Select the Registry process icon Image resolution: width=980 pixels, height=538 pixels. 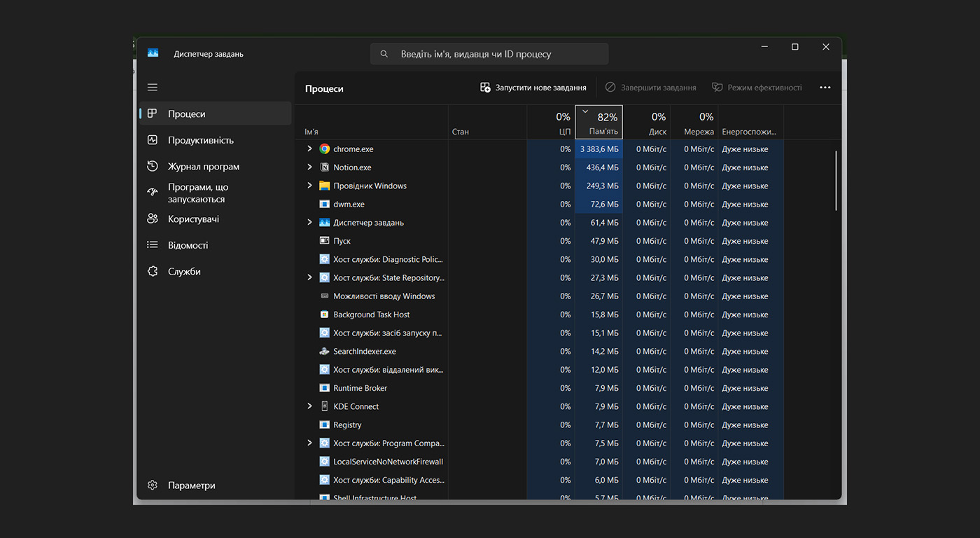324,425
